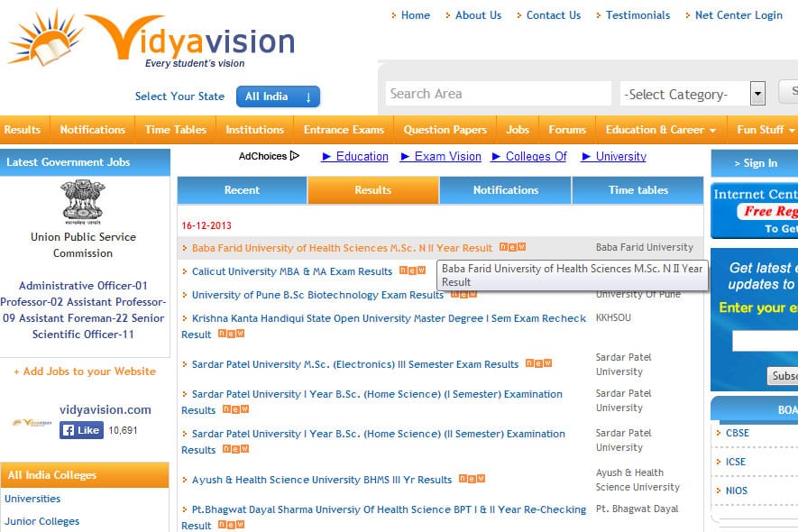Open the Testimonials link
Viewport: 798px width, 532px height.
637,15
